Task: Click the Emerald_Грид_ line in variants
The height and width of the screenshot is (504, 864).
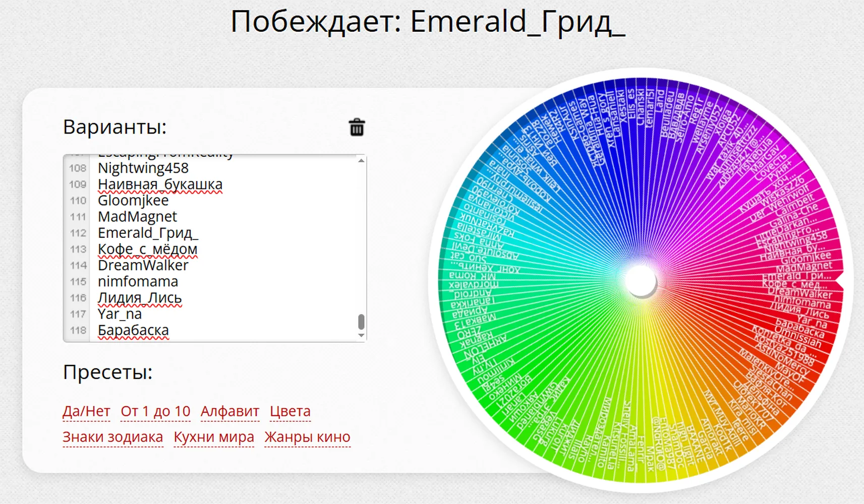Action: click(x=148, y=233)
